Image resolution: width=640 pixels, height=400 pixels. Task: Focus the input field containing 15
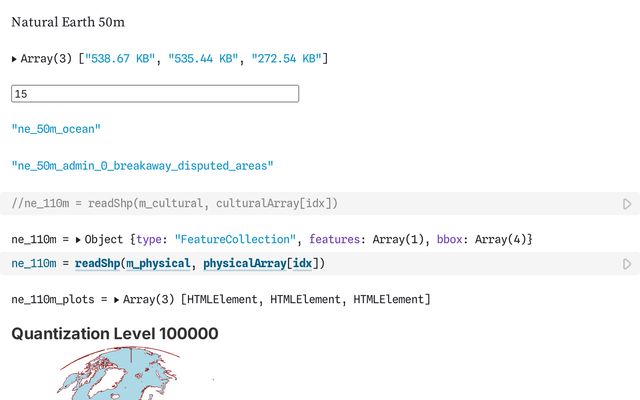pos(155,94)
